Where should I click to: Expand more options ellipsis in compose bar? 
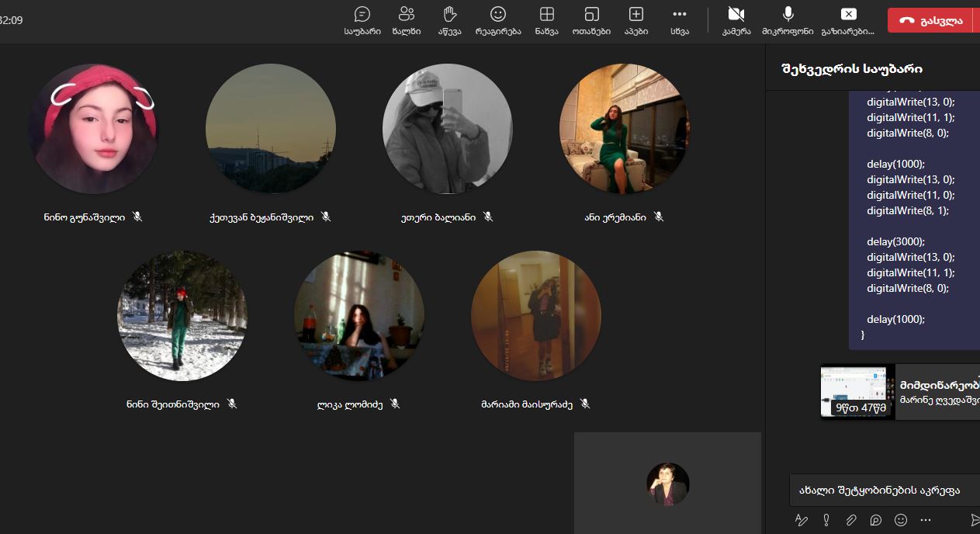(925, 520)
